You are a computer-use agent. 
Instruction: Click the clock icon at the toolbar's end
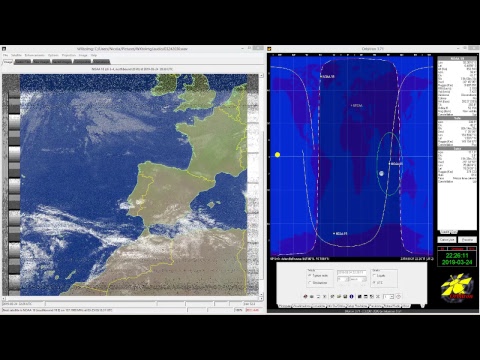(398, 296)
